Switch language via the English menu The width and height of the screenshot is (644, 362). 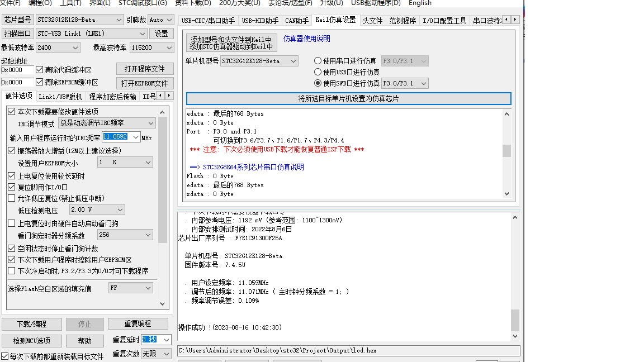pos(420,3)
